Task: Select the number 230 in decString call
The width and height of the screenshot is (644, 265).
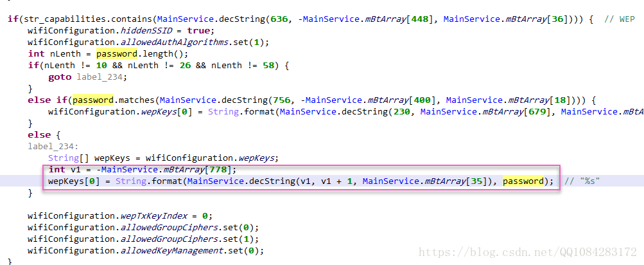Action: coord(401,111)
